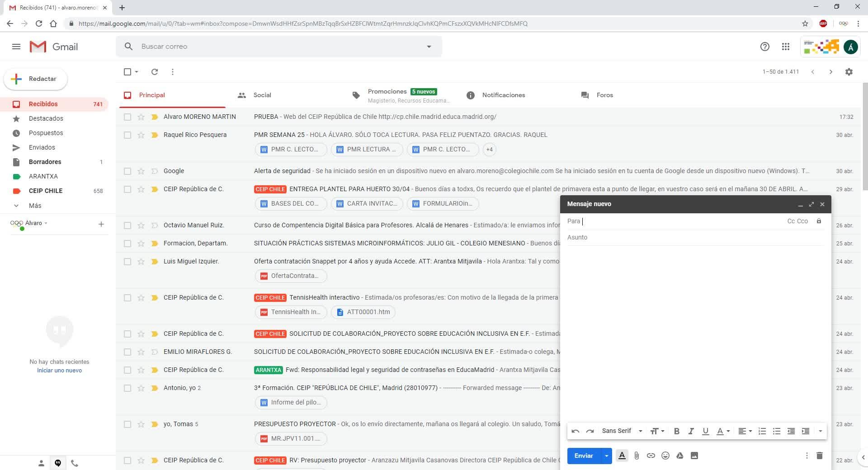
Task: Go to the next page of emails
Action: pyautogui.click(x=830, y=72)
